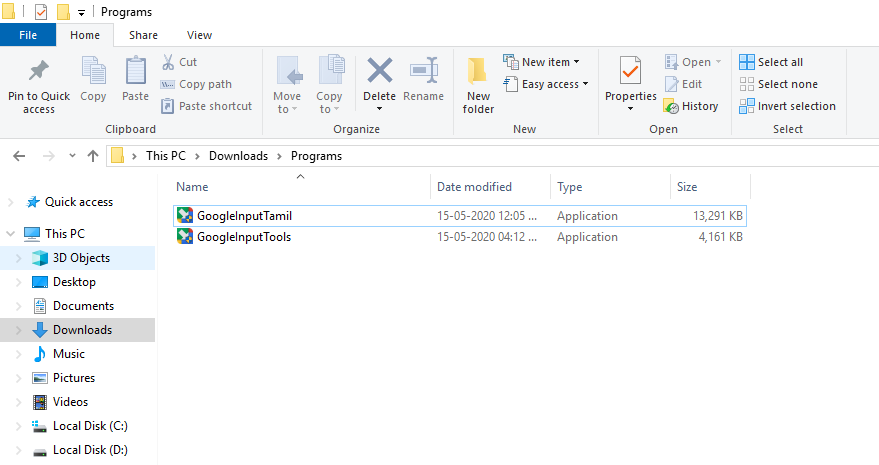Click Downloads in the address bar
The height and width of the screenshot is (465, 879).
238,156
